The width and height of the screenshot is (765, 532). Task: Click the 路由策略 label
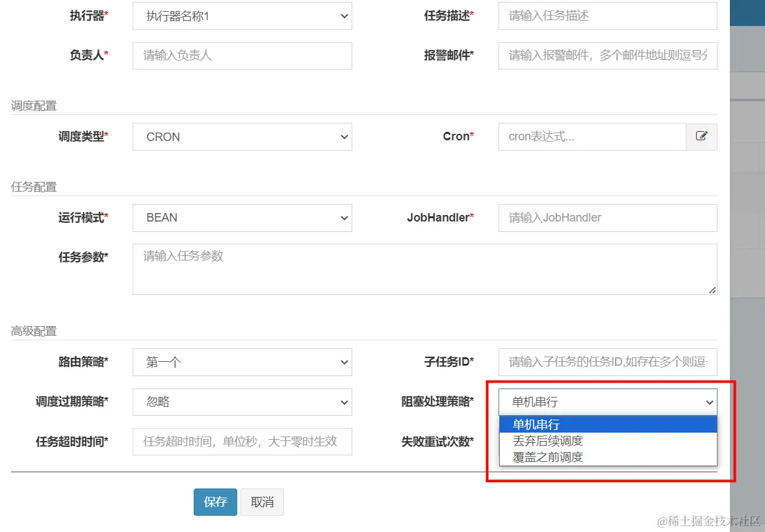tap(83, 362)
